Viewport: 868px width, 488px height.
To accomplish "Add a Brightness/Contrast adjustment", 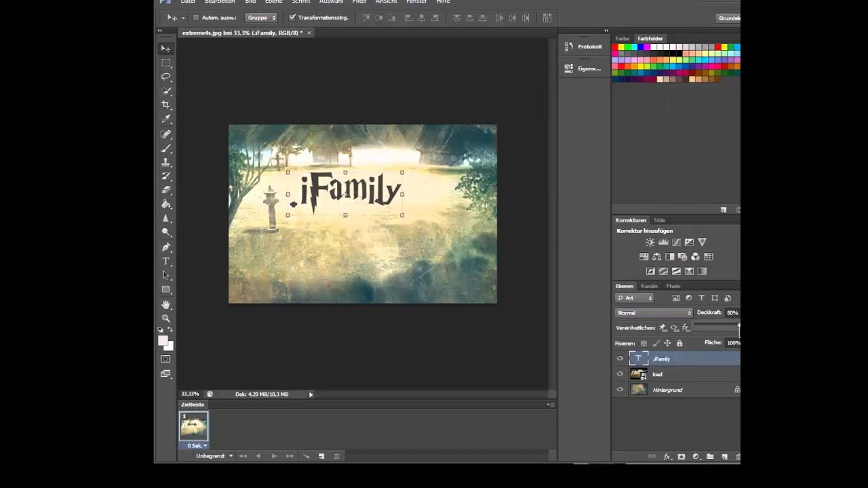I will 650,242.
